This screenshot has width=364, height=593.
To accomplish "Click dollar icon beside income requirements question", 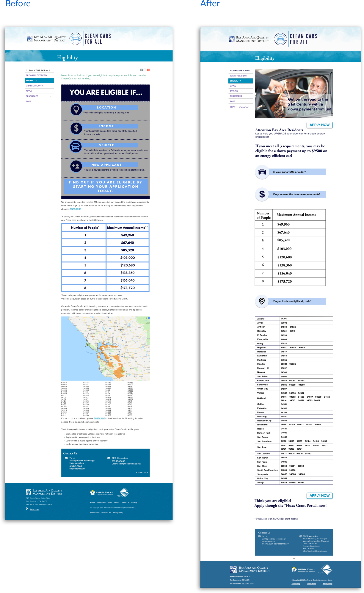I will (x=262, y=194).
